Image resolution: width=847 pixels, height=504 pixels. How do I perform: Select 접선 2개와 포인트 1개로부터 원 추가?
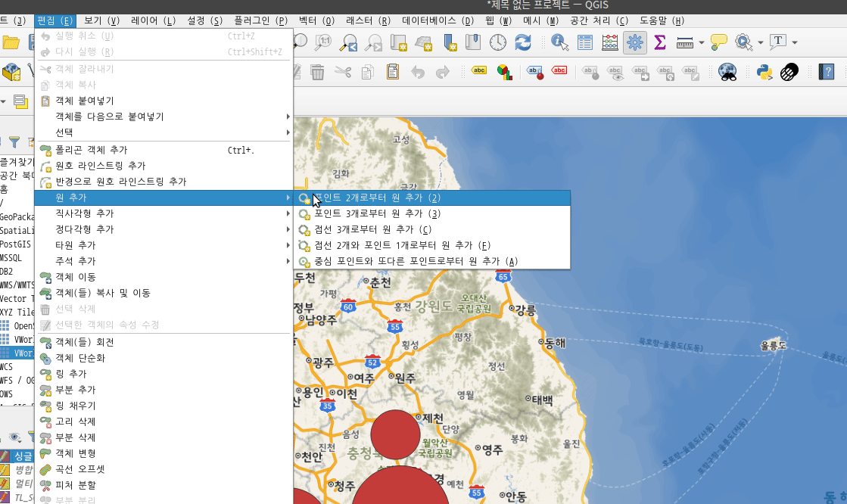pos(431,245)
